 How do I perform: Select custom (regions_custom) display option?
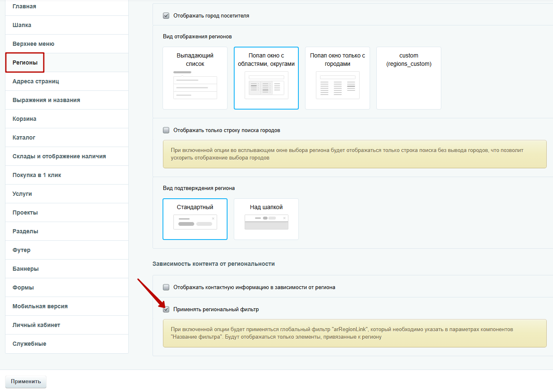409,78
